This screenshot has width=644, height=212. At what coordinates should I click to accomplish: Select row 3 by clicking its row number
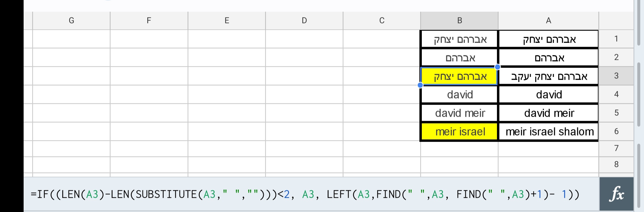pos(616,76)
